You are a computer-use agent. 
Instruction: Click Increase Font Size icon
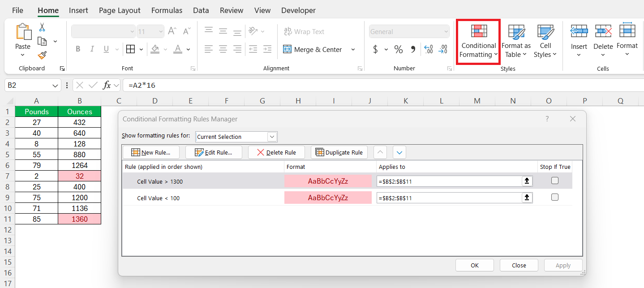pos(172,31)
